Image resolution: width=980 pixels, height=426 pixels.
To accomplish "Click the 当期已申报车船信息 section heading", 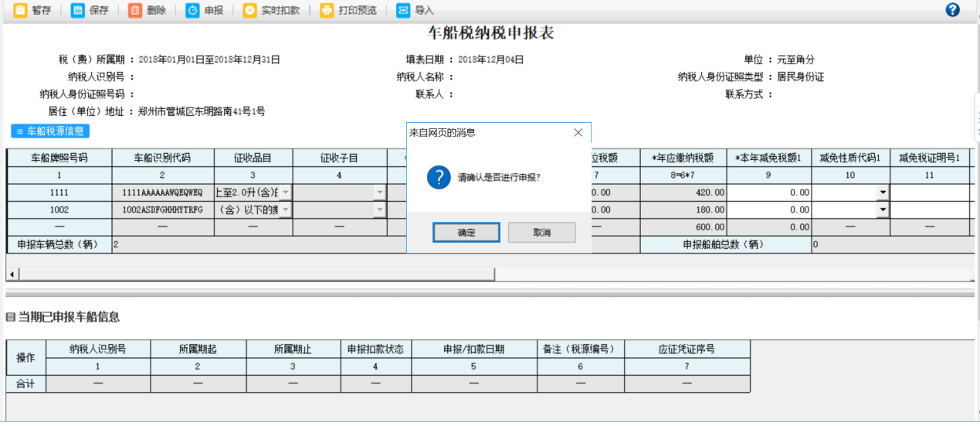I will point(69,317).
